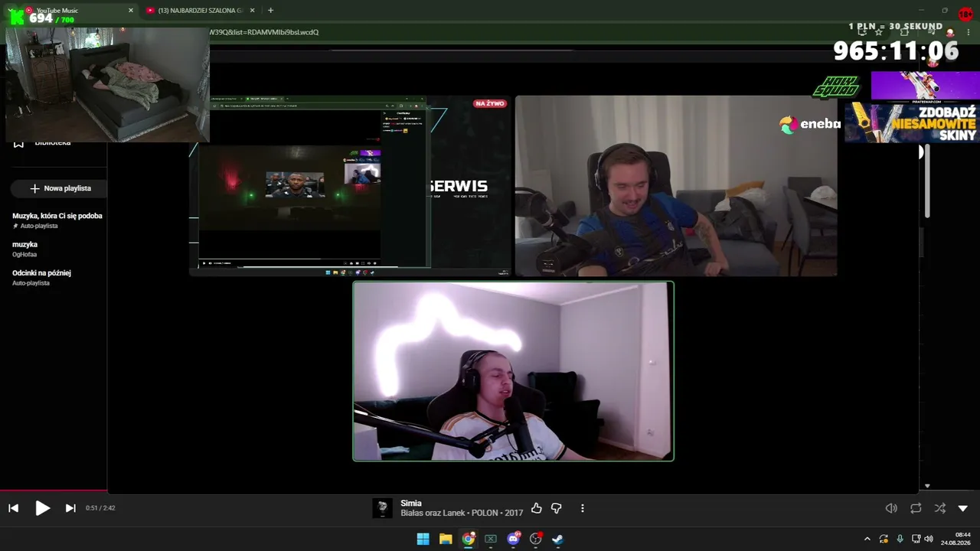Open the 'muzyka' playlist by OgHofaa
Screen dimensions: 980x551
pos(25,249)
